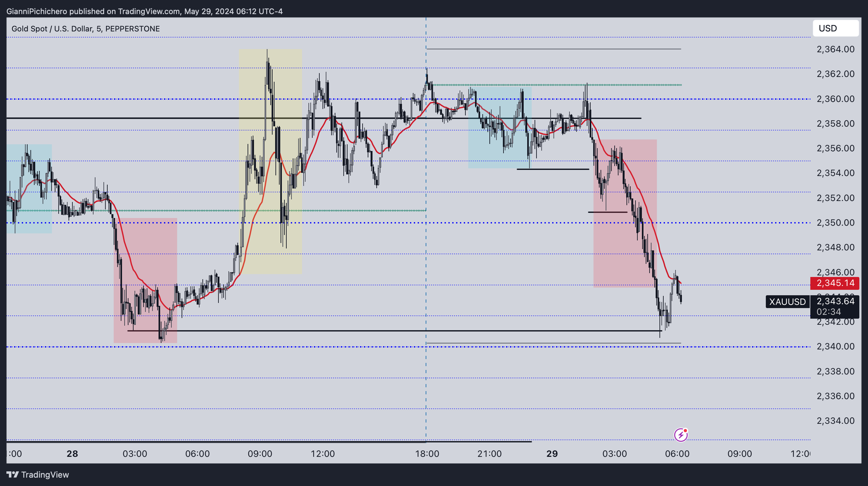Click the 2,334.00 price axis label

tap(835, 421)
